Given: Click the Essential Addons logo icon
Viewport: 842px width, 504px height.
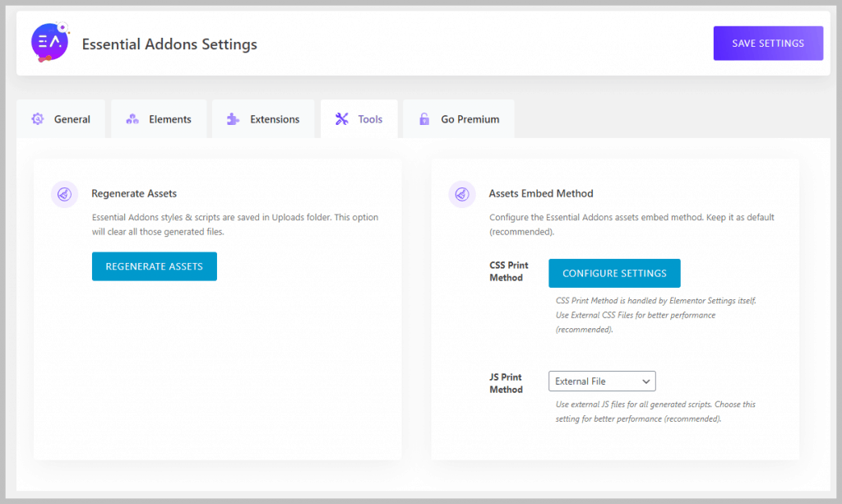Looking at the screenshot, I should pos(50,43).
